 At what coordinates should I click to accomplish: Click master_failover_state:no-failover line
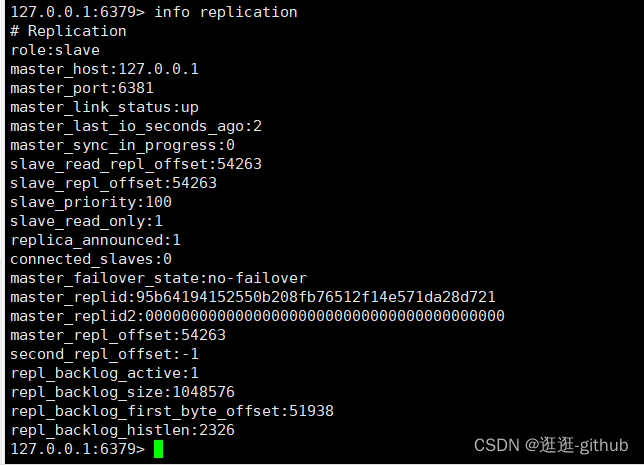[x=159, y=278]
